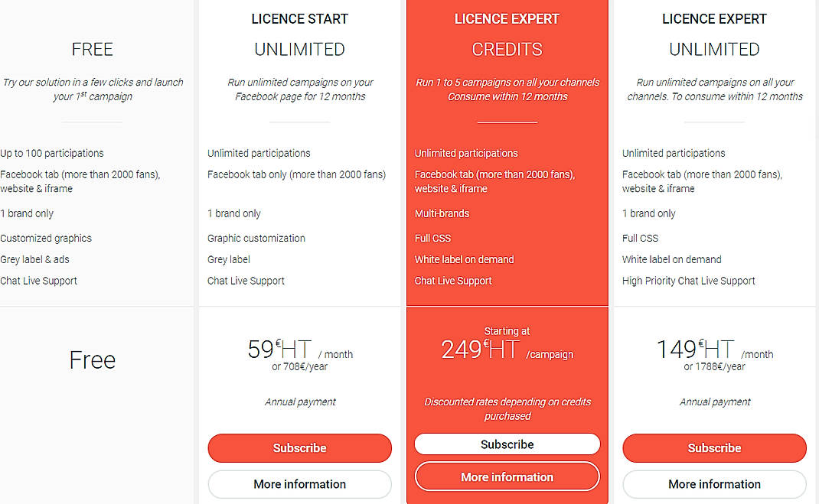The image size is (819, 504).
Task: Click White label on demand feature text
Action: 465,259
